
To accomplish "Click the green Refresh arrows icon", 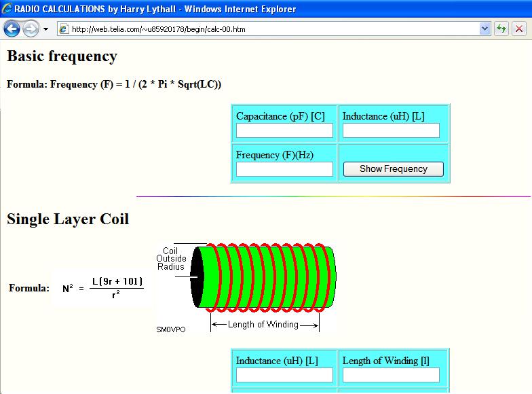I will [x=501, y=29].
